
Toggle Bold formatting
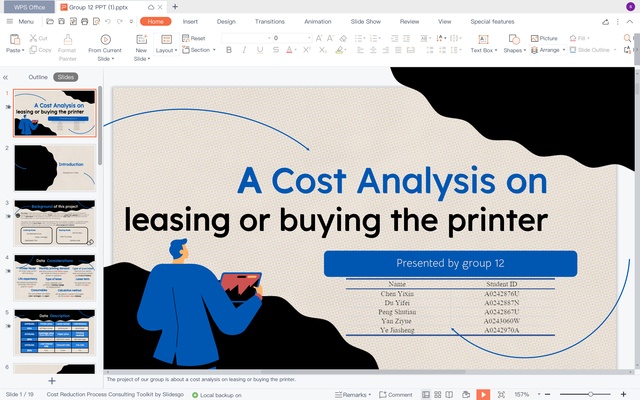tap(229, 50)
